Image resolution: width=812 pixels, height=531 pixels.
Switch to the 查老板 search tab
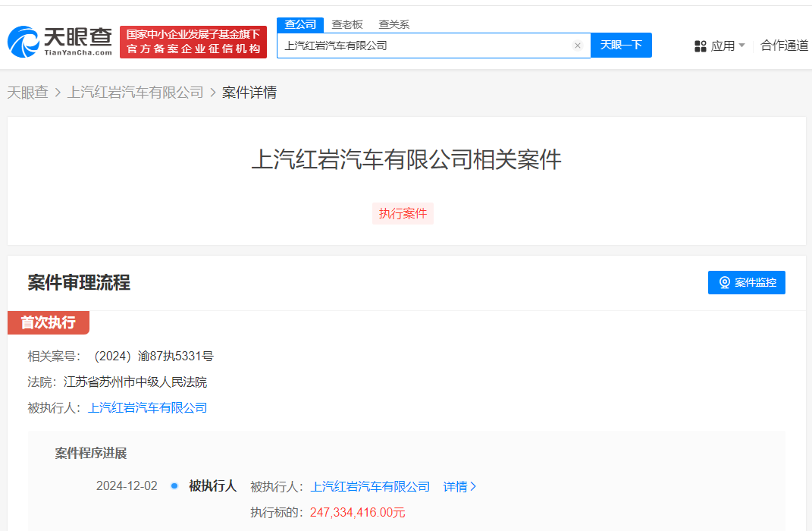(x=347, y=24)
